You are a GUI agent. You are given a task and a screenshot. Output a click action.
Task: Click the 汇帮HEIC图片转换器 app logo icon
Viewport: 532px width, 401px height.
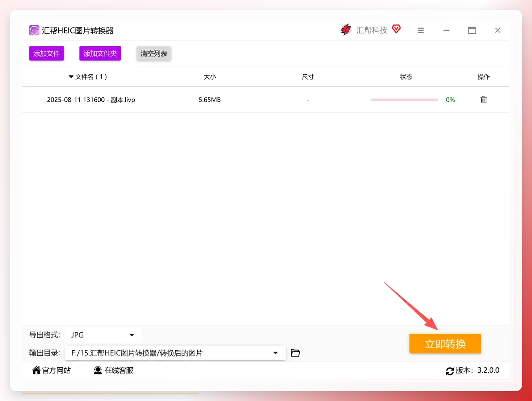(34, 30)
